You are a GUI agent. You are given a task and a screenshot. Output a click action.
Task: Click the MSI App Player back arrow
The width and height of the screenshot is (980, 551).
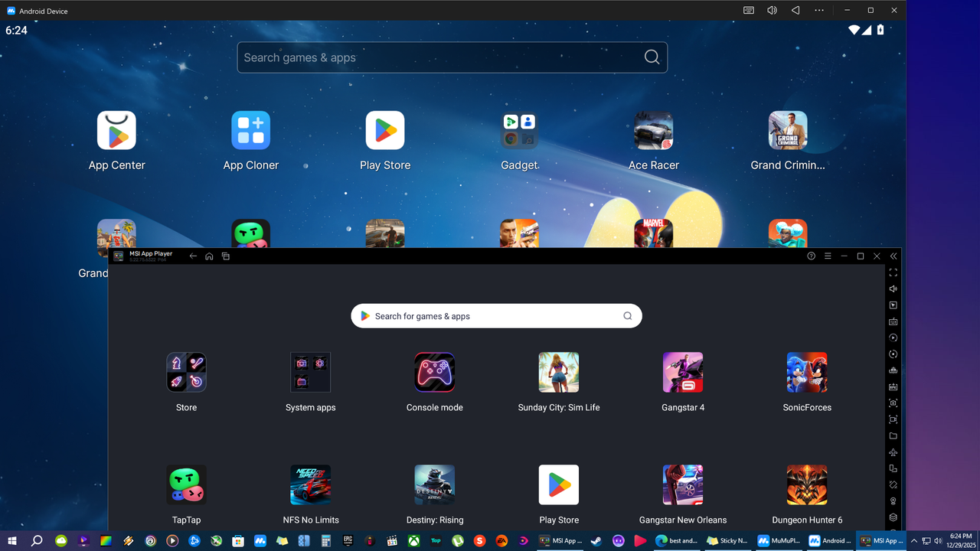click(x=193, y=256)
